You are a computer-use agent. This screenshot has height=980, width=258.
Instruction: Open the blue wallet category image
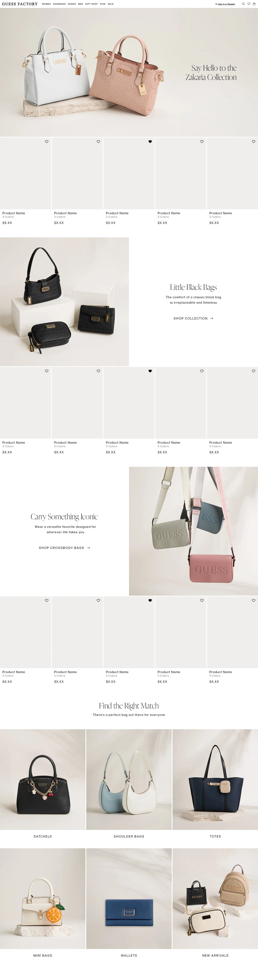[129, 899]
